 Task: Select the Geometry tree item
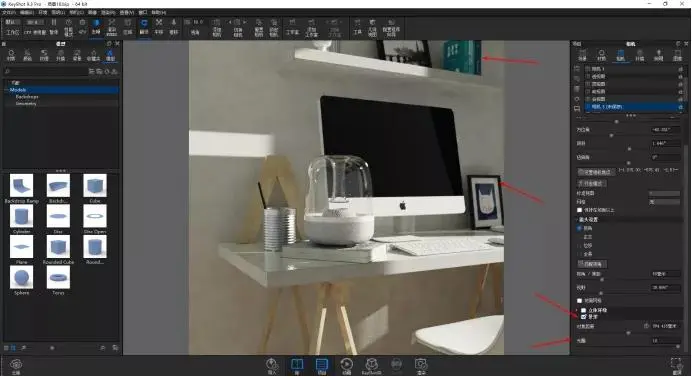(x=26, y=104)
